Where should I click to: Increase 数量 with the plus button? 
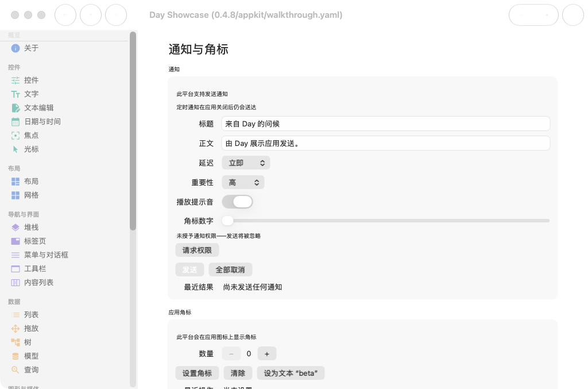tap(266, 354)
